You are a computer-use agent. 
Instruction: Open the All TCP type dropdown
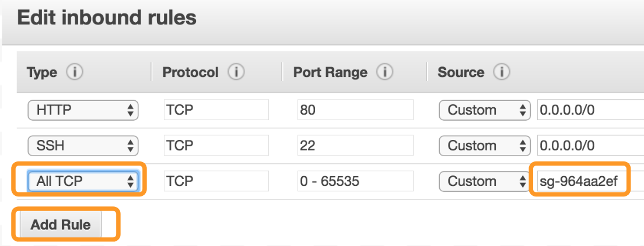(x=82, y=181)
